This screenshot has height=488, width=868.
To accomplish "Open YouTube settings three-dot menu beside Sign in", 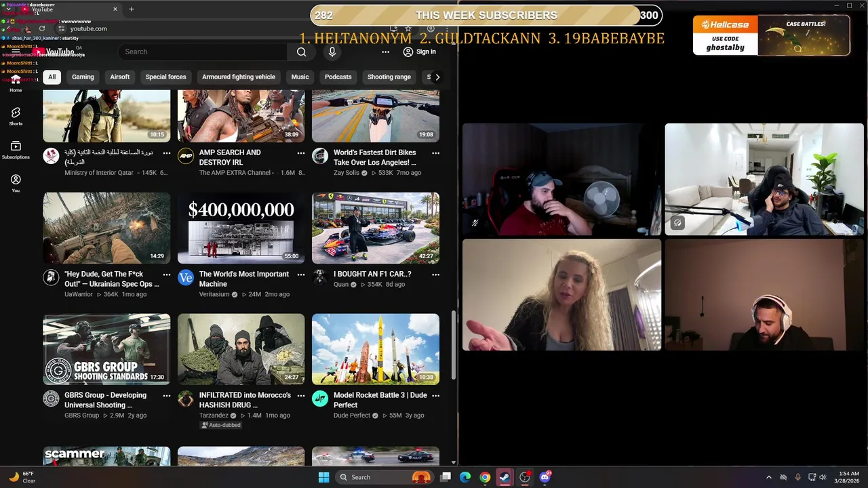I will [385, 52].
